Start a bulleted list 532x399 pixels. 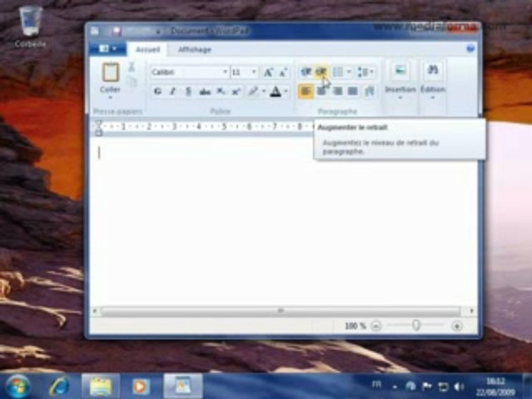tap(338, 72)
